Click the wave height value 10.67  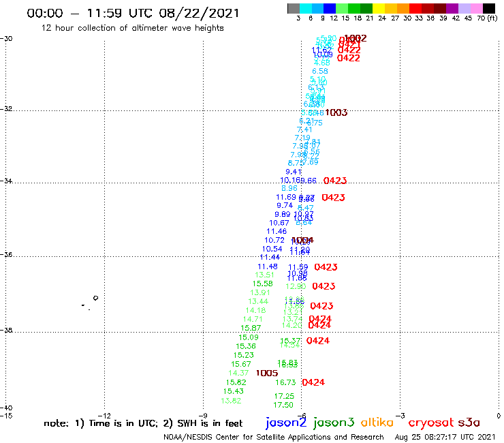[279, 223]
